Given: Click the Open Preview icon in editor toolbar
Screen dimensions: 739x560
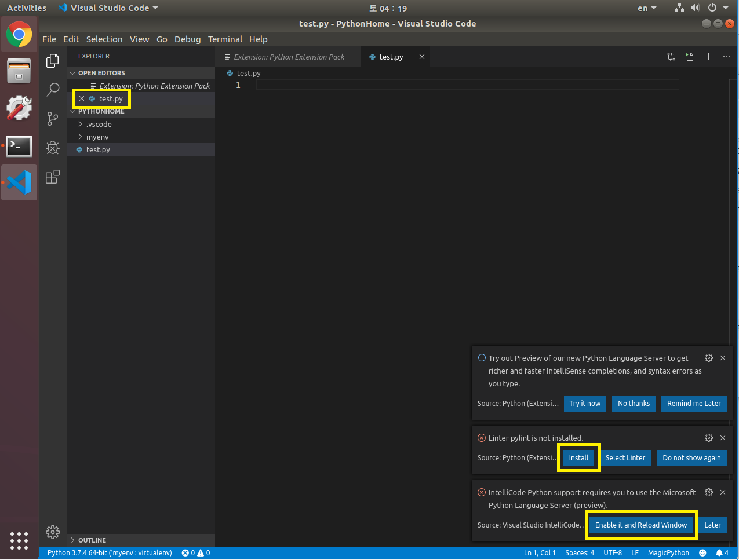Looking at the screenshot, I should click(690, 57).
